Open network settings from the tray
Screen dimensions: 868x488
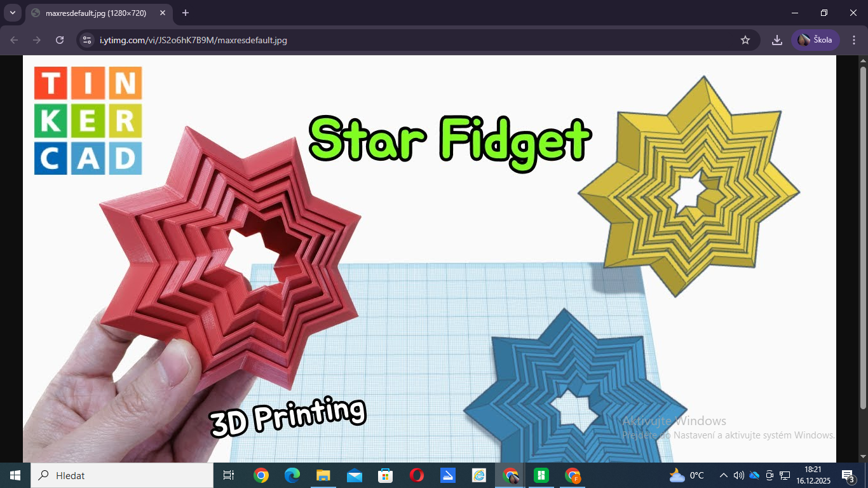(785, 475)
